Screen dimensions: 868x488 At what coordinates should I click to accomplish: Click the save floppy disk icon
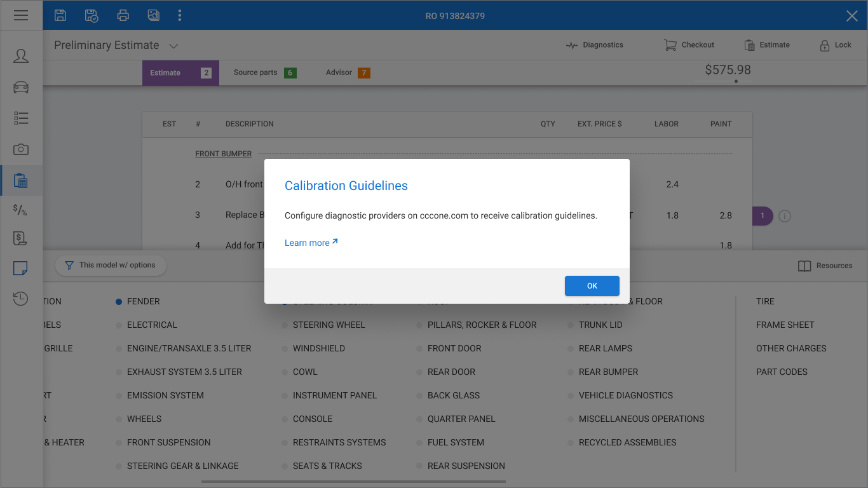[x=60, y=15]
